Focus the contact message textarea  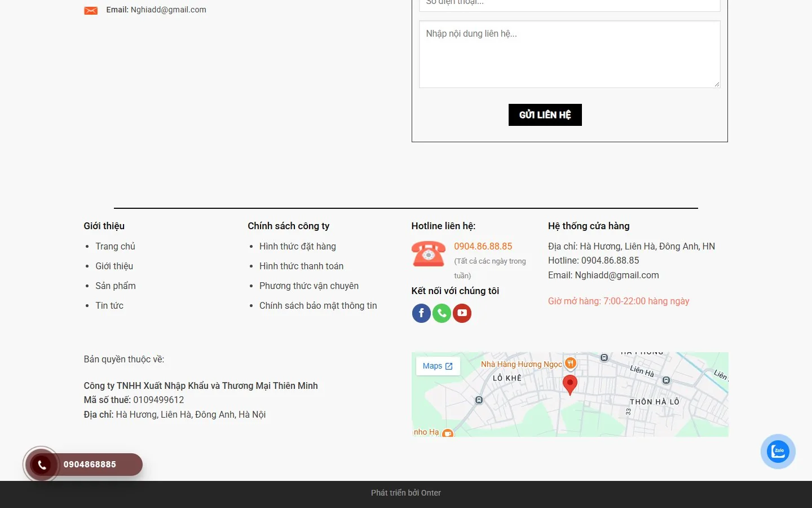click(x=570, y=54)
